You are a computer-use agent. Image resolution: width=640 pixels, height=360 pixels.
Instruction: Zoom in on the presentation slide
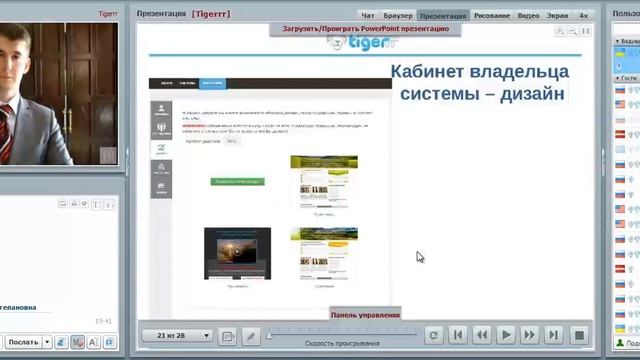[560, 31]
